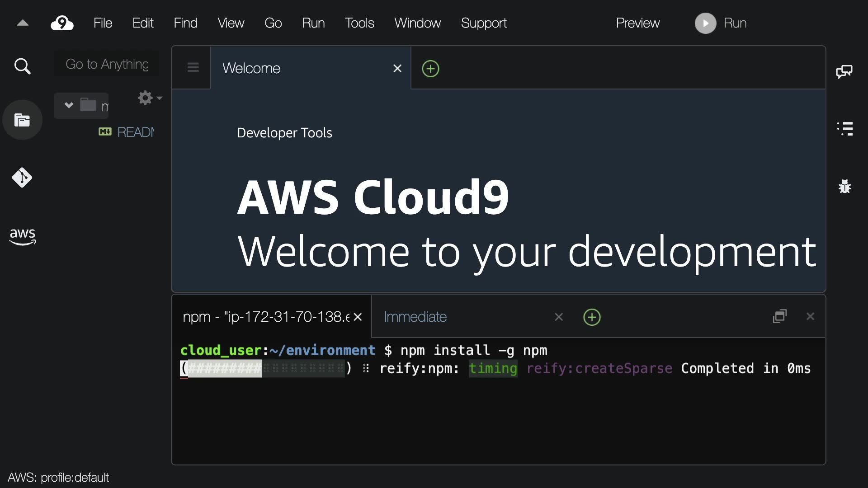Open the Tools menu

point(359,23)
